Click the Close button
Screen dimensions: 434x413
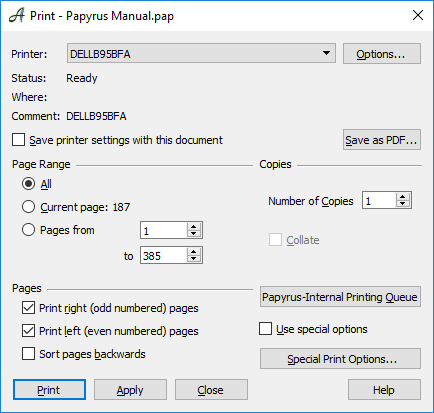211,389
